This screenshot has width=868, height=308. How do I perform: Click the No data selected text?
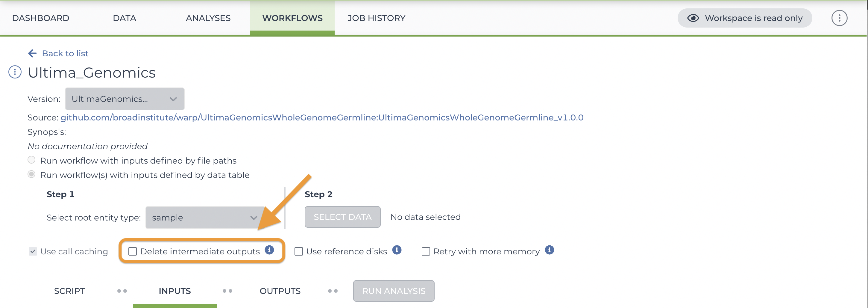(x=425, y=217)
